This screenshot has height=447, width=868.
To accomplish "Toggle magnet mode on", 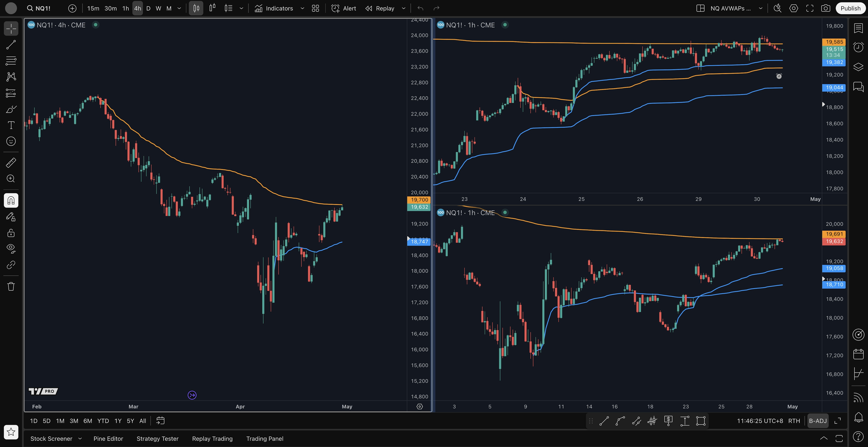I will (11, 201).
